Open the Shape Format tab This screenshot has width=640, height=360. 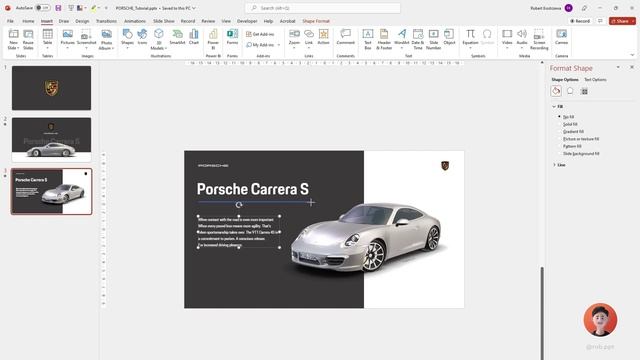point(316,21)
